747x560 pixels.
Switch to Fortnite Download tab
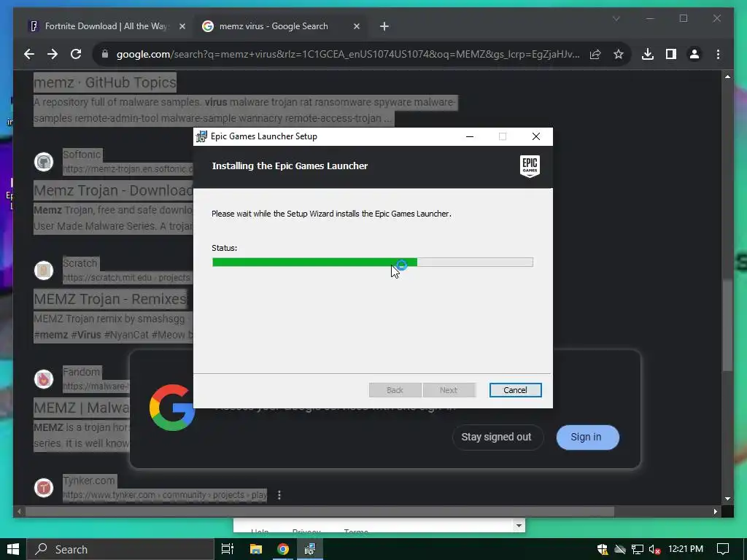tap(106, 27)
